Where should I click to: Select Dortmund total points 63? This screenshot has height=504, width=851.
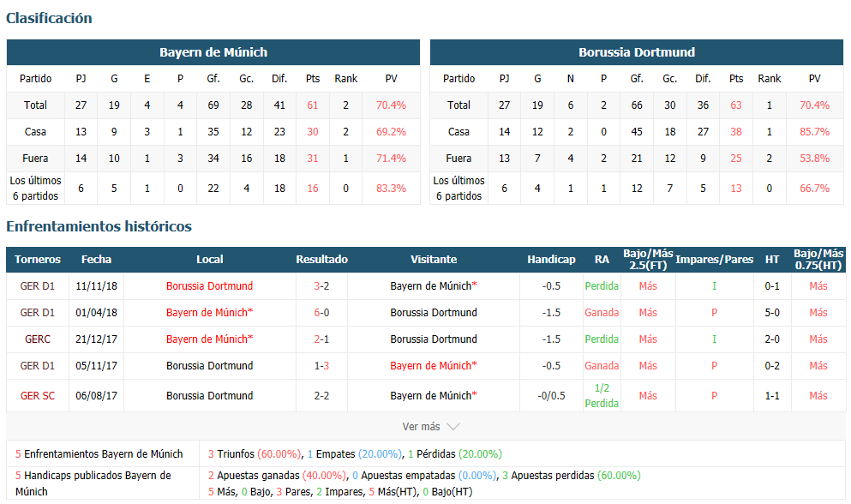[736, 105]
